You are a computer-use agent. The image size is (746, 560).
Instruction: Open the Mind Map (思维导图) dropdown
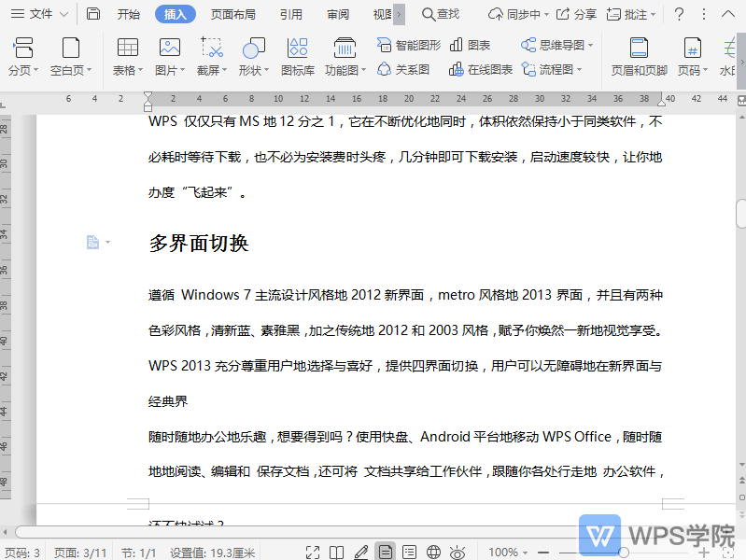point(555,45)
